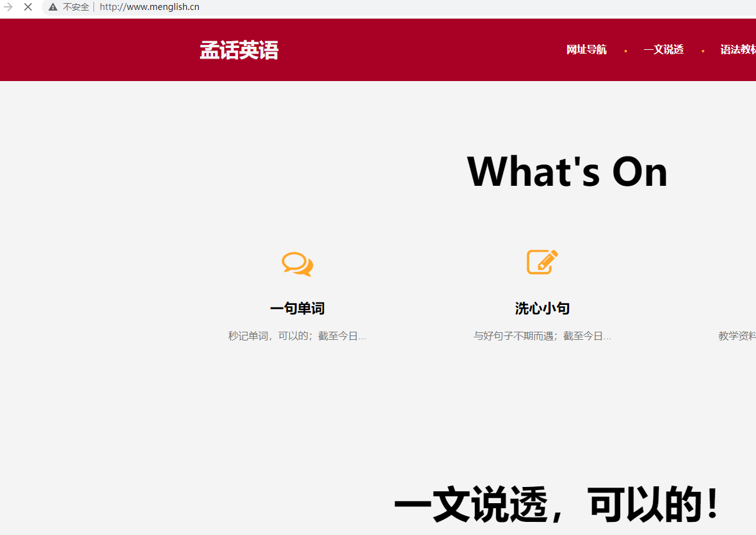Open the 语法教材 navigation item
The image size is (756, 535).
[738, 50]
